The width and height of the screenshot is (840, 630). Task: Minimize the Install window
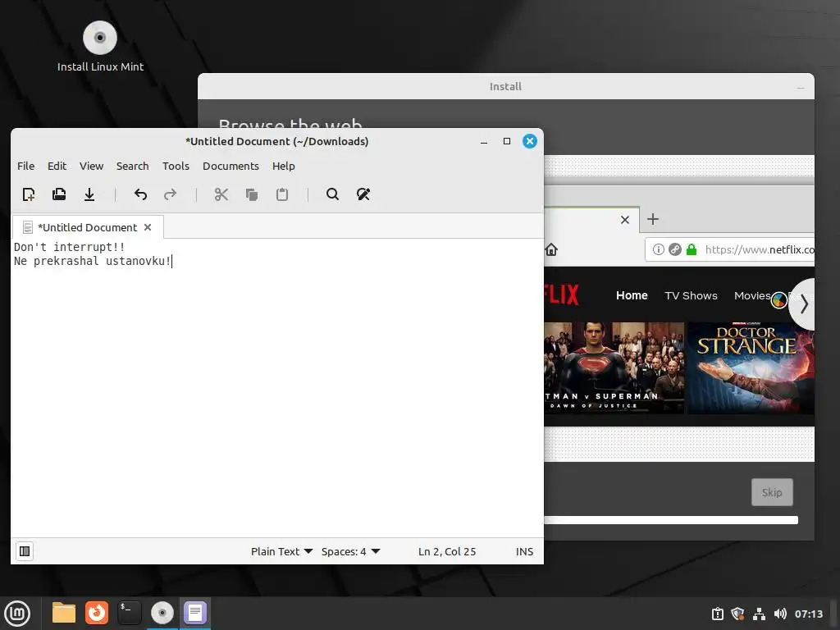tap(801, 87)
